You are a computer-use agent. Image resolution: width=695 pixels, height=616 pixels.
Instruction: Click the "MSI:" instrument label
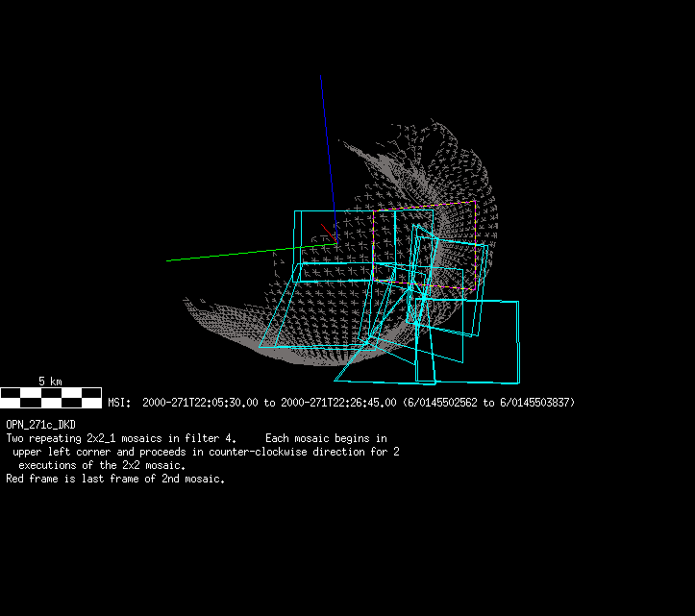coord(119,403)
